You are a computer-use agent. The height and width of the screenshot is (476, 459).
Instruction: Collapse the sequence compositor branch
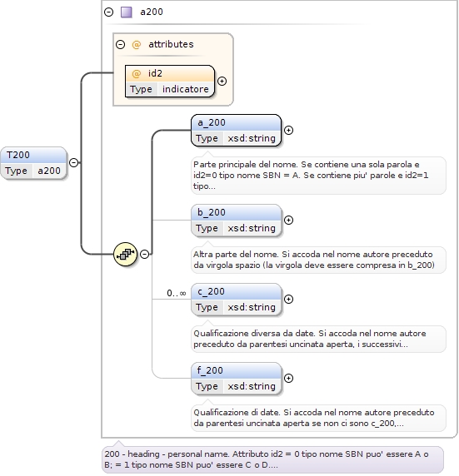tap(144, 254)
